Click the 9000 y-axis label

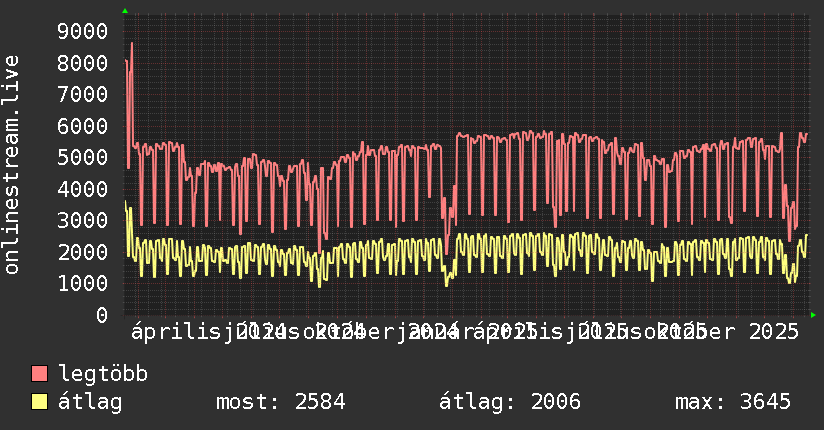coord(83,32)
